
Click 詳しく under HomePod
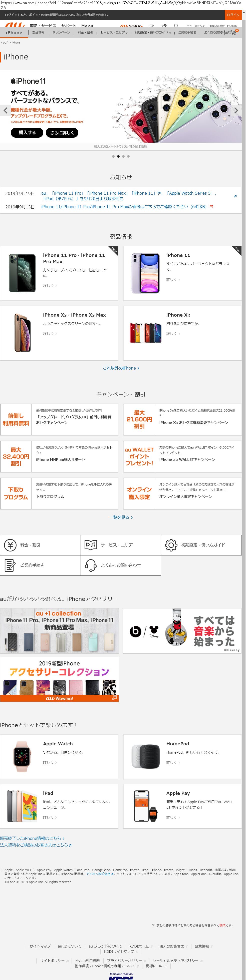tap(173, 762)
